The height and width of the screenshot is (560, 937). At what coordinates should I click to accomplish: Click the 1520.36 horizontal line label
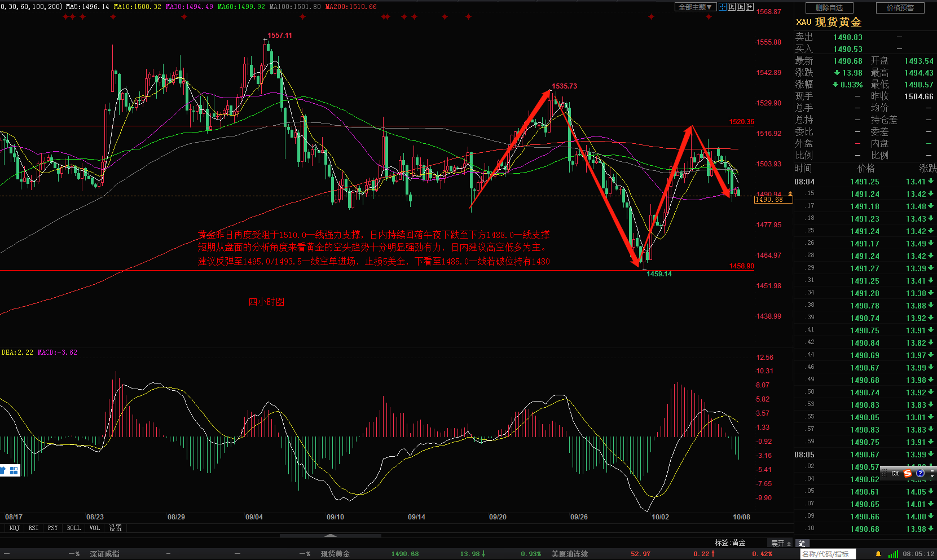pyautogui.click(x=742, y=122)
